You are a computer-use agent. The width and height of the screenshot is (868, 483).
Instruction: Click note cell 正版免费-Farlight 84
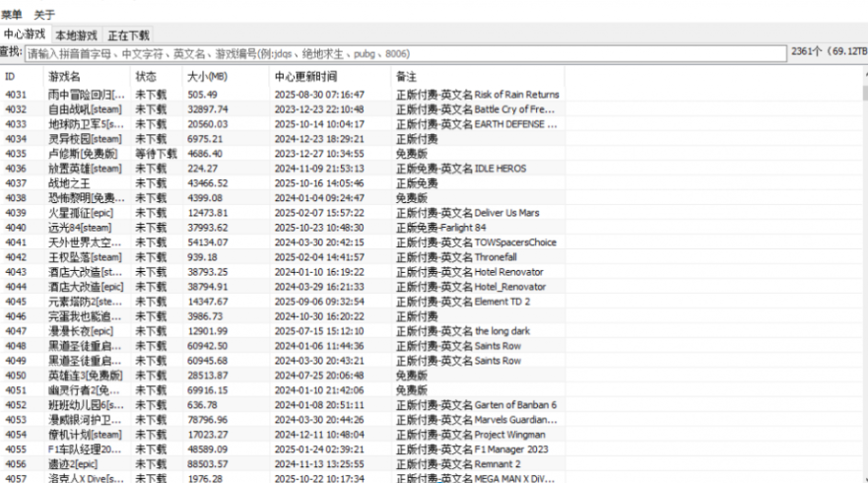(x=440, y=228)
